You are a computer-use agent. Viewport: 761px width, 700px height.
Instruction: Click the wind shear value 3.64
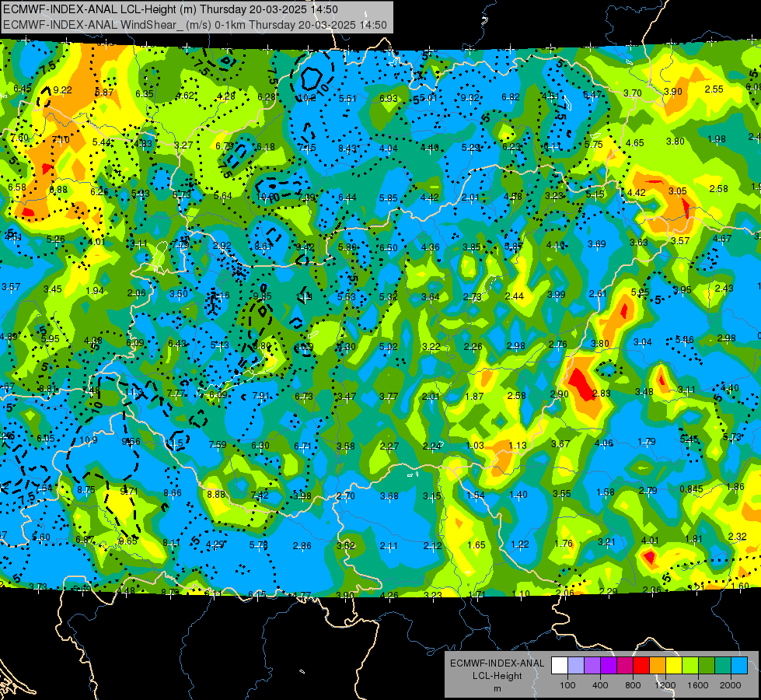point(431,297)
